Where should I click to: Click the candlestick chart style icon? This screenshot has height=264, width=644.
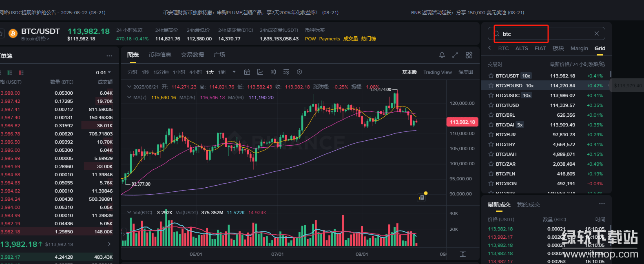(x=273, y=72)
